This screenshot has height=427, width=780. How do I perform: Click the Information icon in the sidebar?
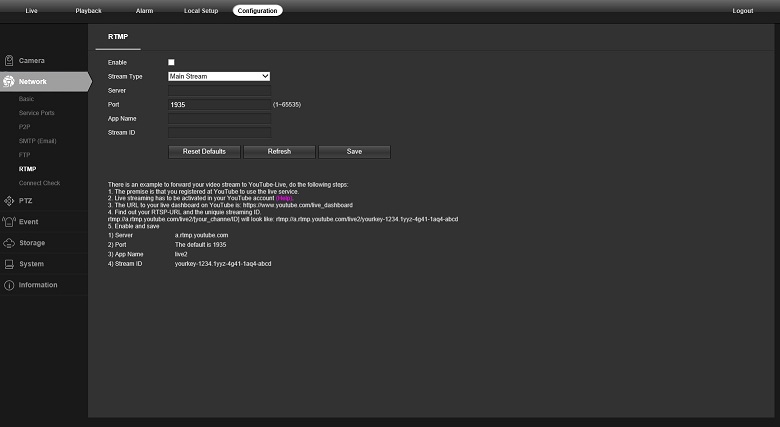tap(9, 285)
